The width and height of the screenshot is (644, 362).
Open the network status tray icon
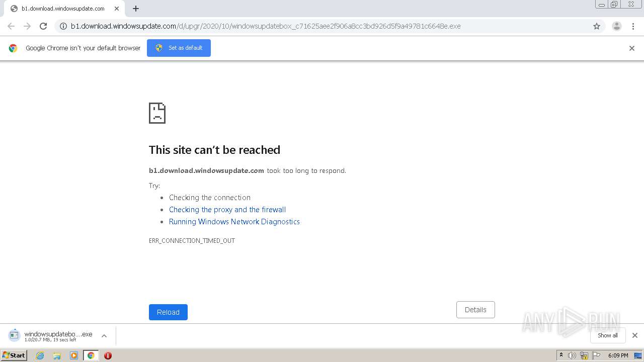[x=584, y=355]
